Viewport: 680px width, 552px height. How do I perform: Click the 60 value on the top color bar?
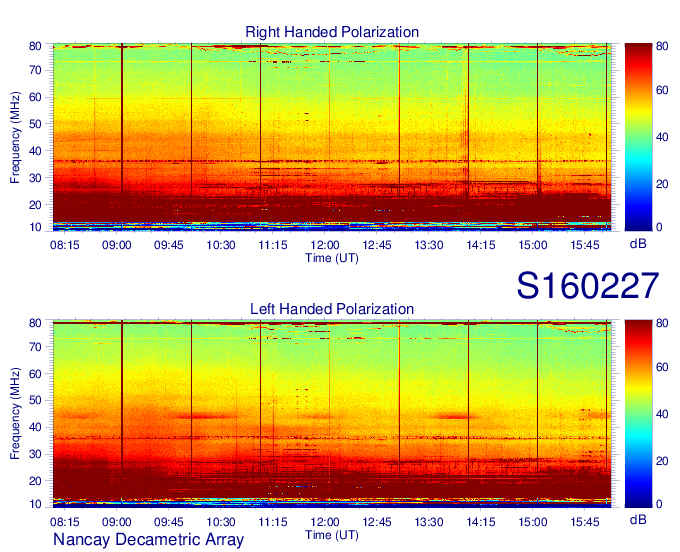(662, 90)
